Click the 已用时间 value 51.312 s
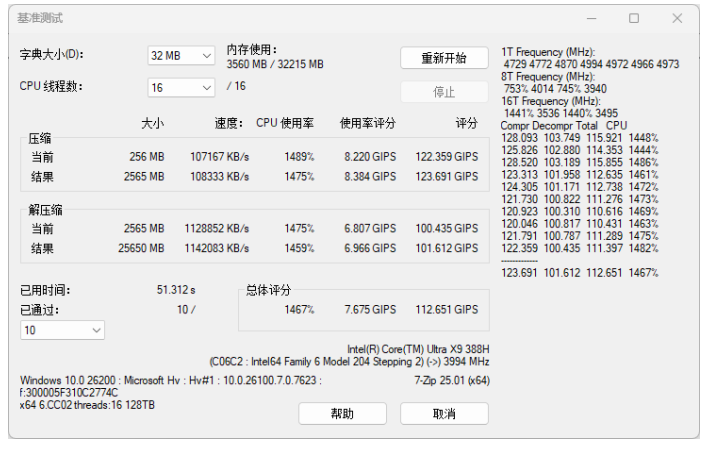Image resolution: width=708 pixels, height=454 pixels. 176,290
